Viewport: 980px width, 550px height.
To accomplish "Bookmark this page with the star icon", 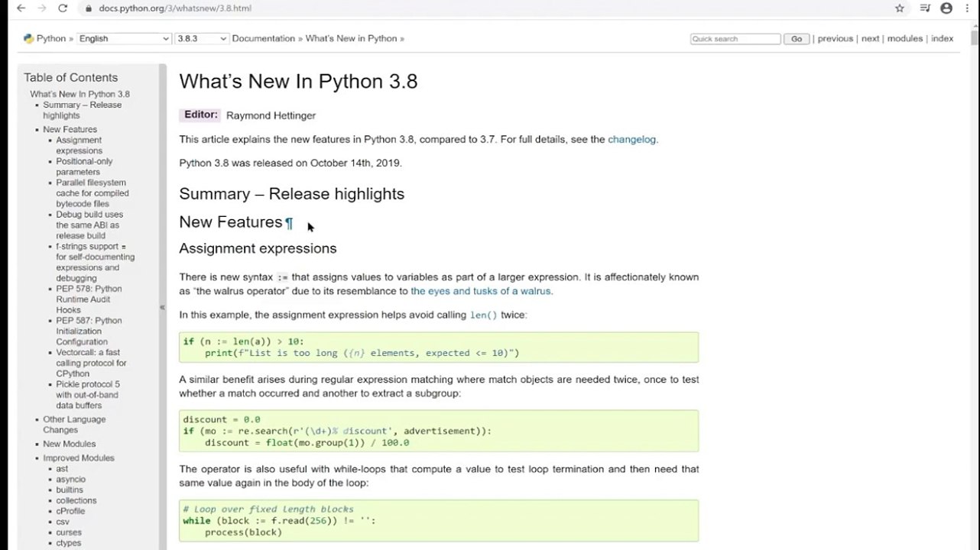I will click(x=900, y=8).
